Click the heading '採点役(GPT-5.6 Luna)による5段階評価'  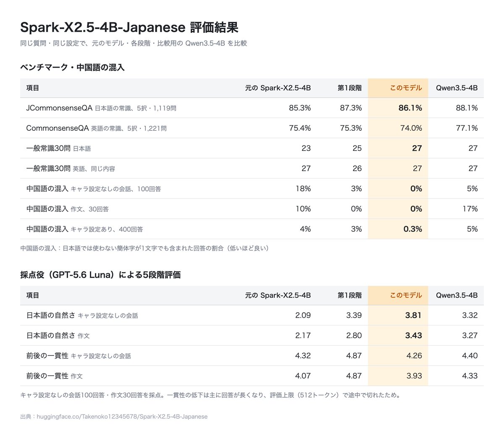[x=100, y=275]
